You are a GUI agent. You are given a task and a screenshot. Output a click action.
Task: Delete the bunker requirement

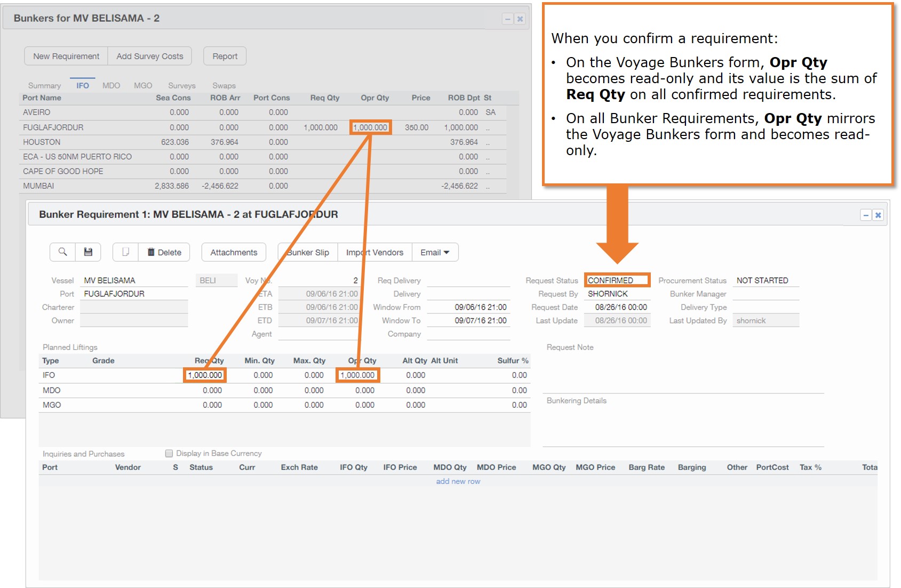pyautogui.click(x=164, y=252)
